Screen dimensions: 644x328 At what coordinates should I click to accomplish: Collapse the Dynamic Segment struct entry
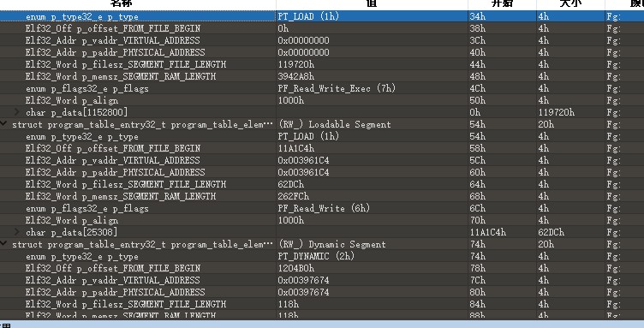pos(3,244)
